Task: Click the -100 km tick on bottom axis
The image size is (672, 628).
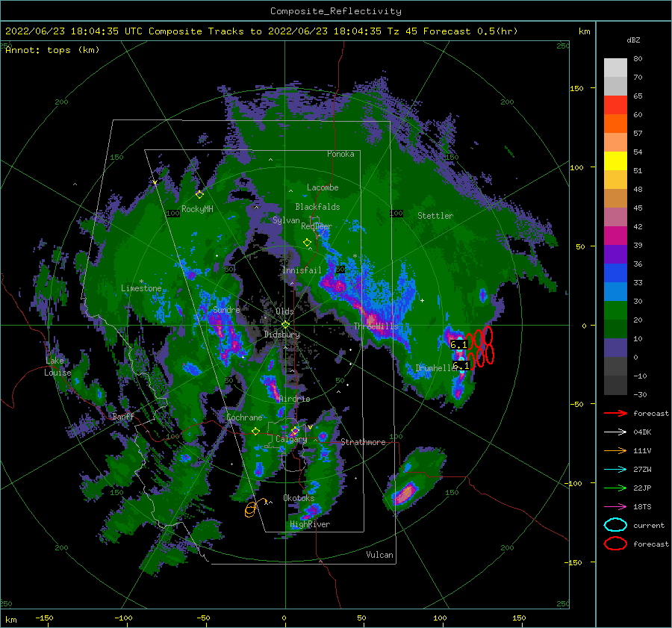Action: coord(123,618)
